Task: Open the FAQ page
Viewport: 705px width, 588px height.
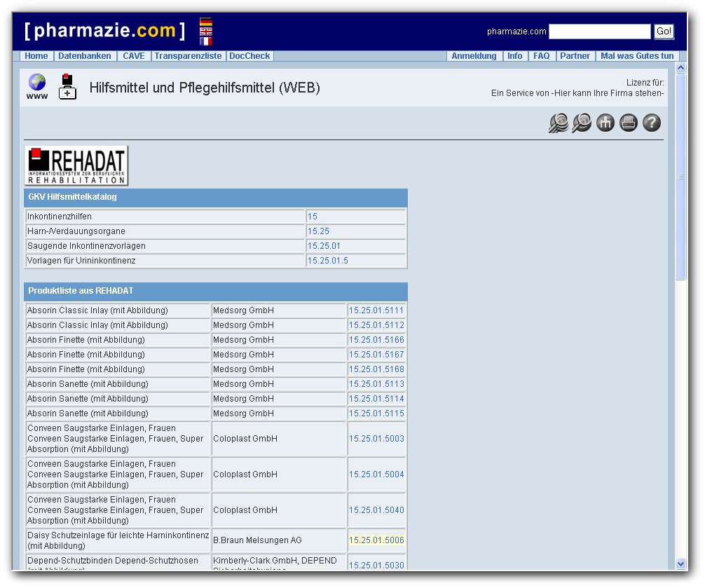Action: pyautogui.click(x=542, y=56)
